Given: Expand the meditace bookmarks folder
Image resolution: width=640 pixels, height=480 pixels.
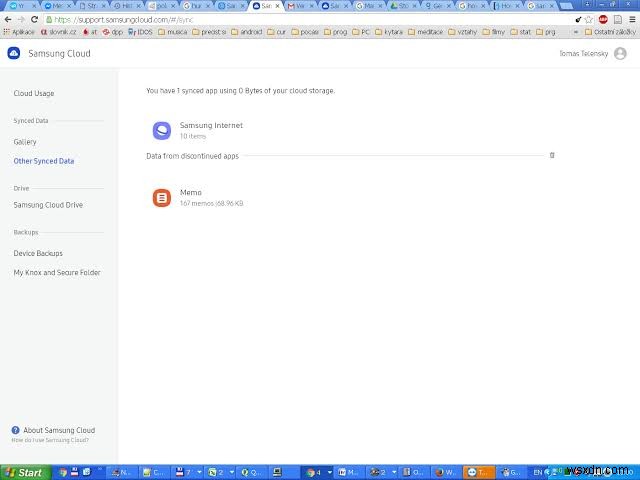Looking at the screenshot, I should point(425,32).
